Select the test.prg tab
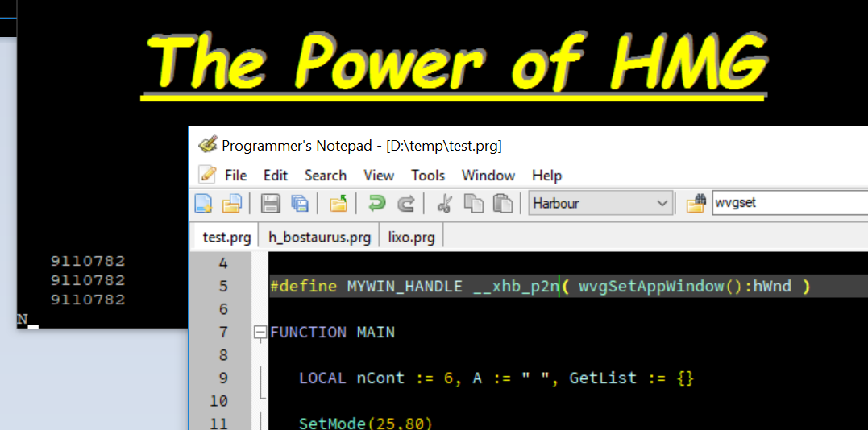Viewport: 868px width, 430px height. click(x=226, y=238)
